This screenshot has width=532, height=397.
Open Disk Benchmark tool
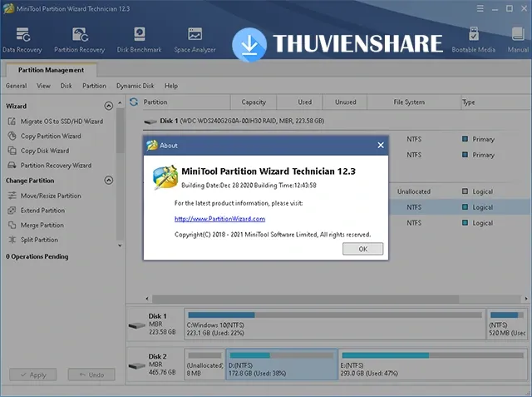click(139, 40)
